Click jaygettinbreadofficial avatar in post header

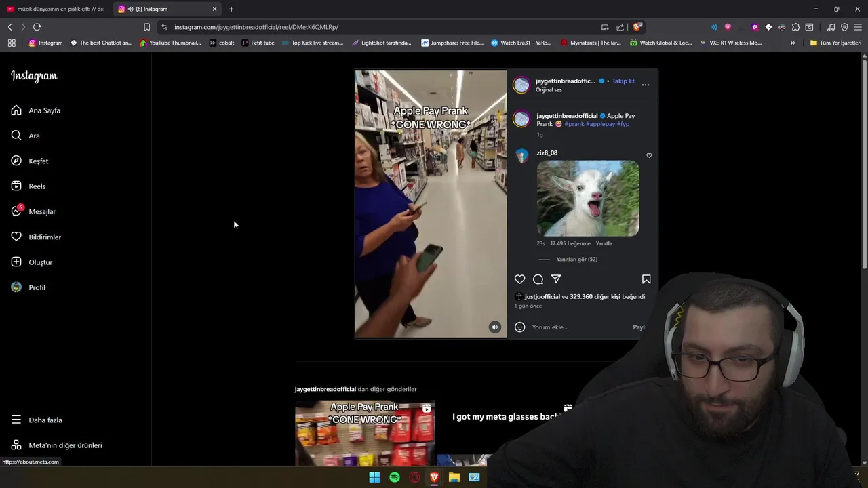(x=521, y=85)
